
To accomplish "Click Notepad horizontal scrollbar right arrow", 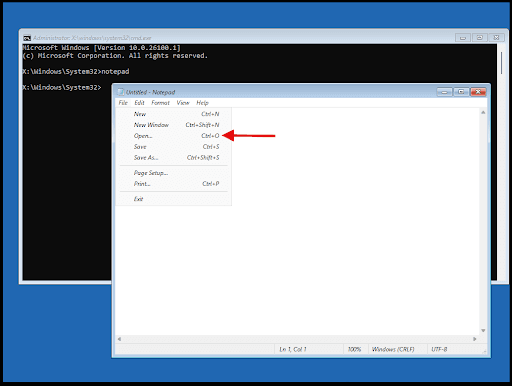I will [475, 339].
